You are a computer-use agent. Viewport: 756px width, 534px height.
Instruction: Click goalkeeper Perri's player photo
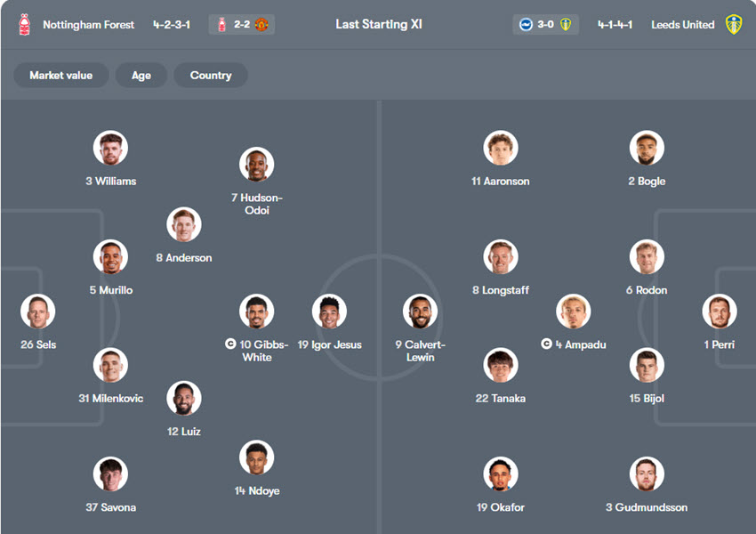click(719, 311)
